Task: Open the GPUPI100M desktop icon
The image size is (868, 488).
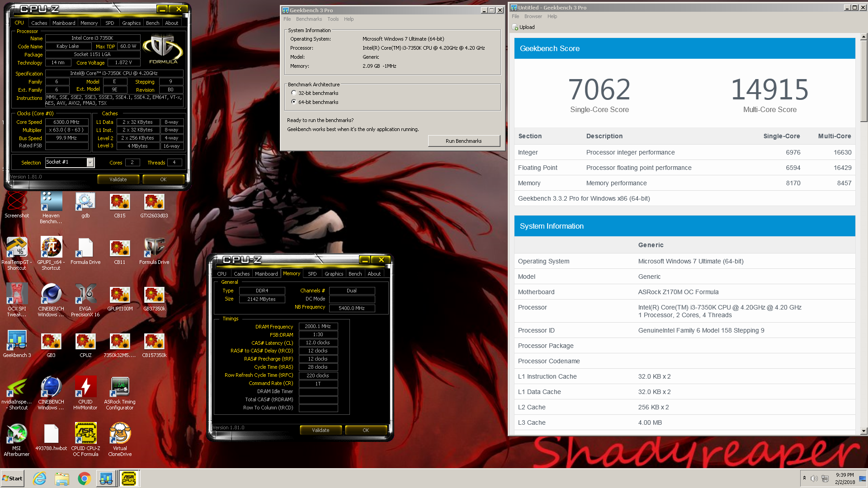Action: point(120,299)
